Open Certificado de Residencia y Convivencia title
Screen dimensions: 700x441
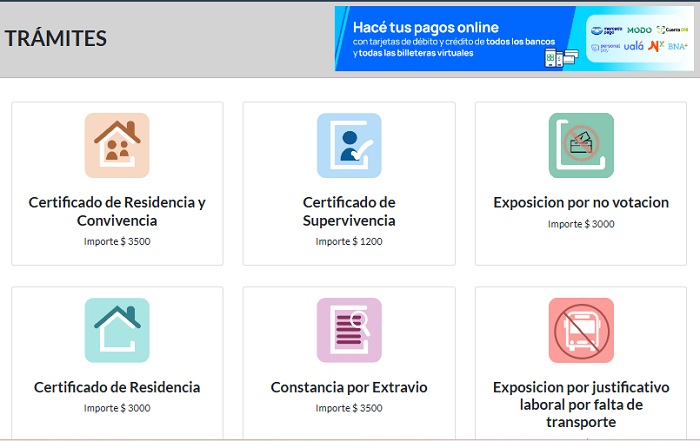click(117, 211)
